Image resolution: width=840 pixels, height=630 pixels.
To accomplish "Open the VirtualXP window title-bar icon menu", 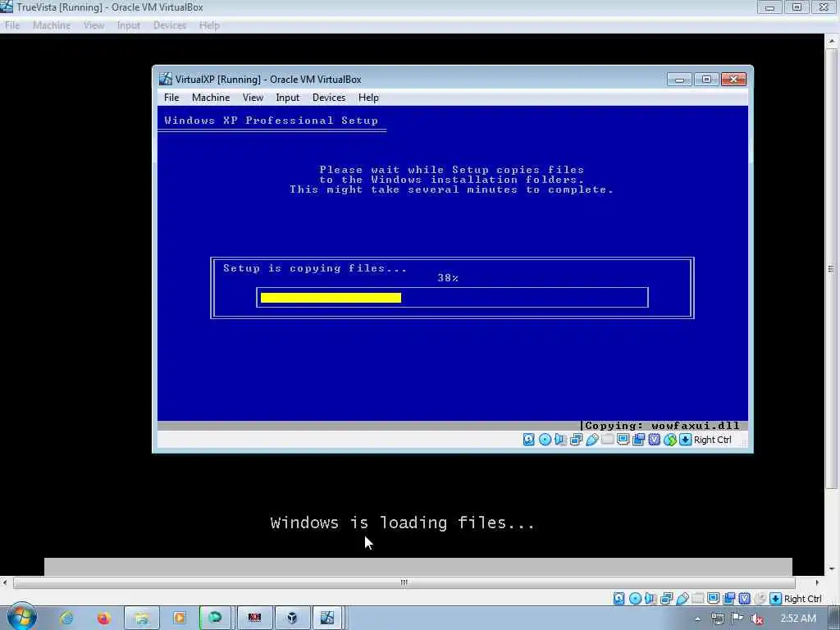I will [166, 80].
